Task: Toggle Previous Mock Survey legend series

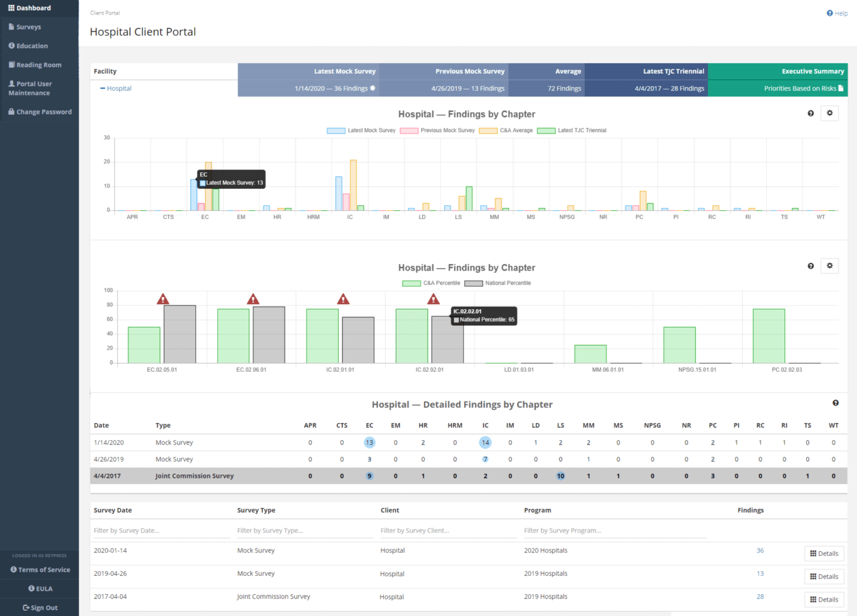Action: tap(437, 131)
